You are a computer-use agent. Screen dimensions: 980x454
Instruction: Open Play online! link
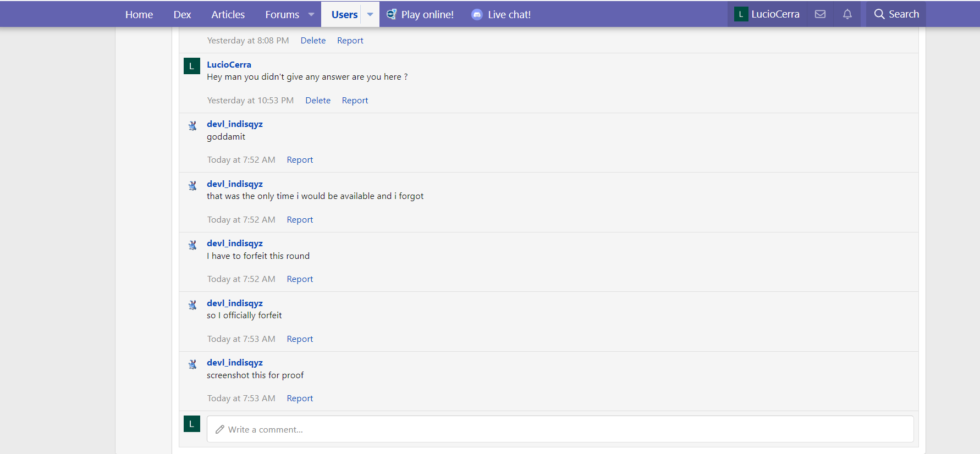point(427,14)
